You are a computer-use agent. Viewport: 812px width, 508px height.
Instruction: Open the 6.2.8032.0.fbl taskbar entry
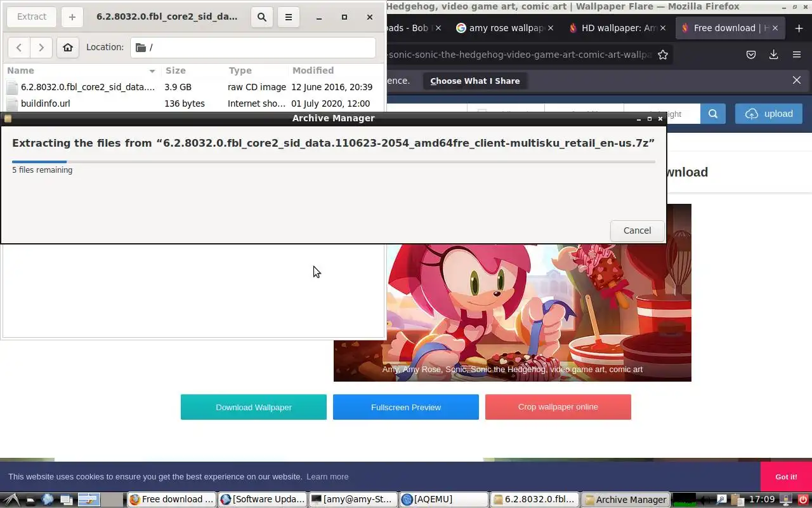535,500
